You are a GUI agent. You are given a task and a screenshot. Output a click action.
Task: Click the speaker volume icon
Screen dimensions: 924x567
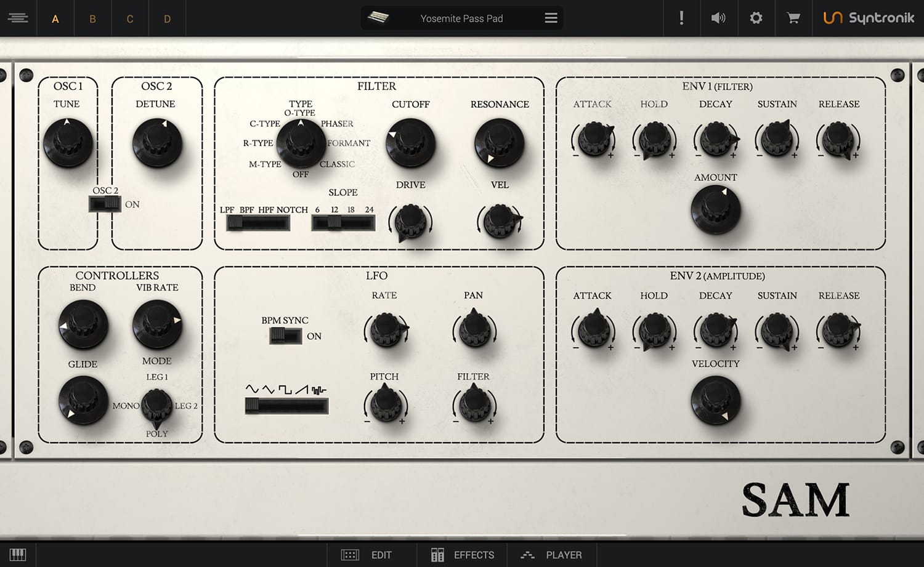[x=718, y=18]
